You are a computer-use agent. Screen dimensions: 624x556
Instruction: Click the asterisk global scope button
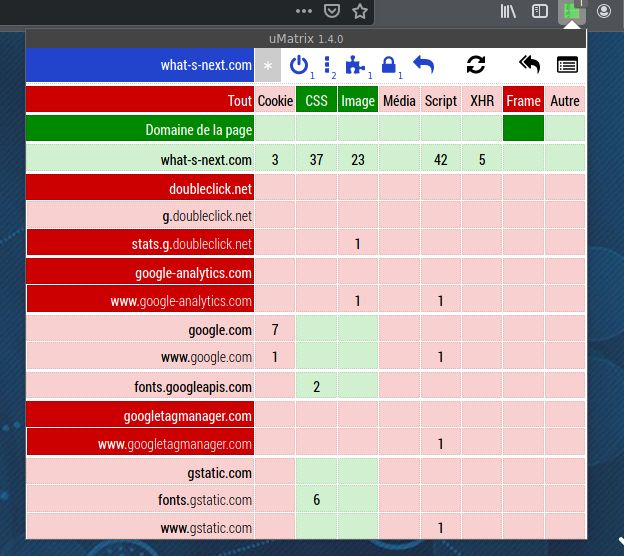tap(267, 66)
